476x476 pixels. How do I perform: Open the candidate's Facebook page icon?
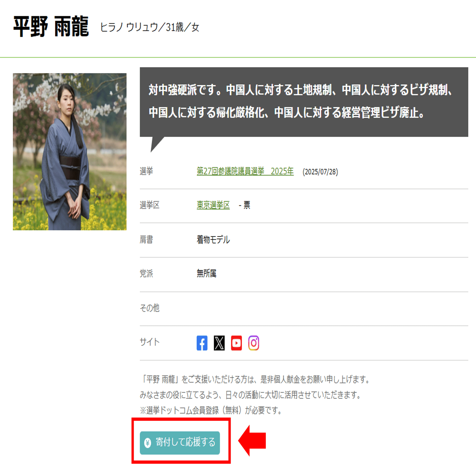pos(202,343)
